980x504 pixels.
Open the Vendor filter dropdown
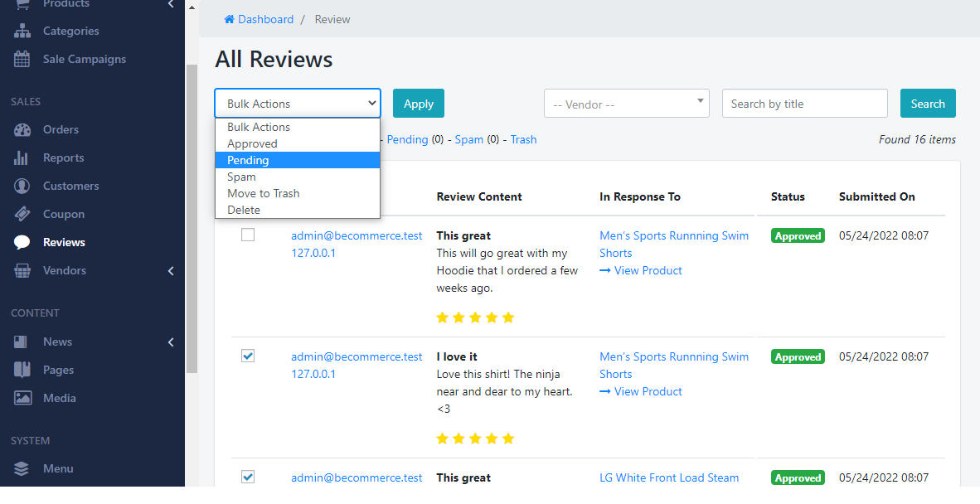626,104
